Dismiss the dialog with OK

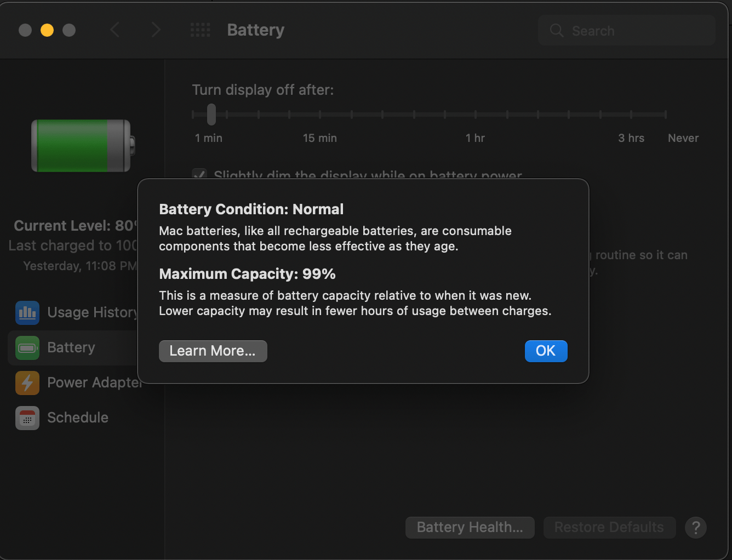(x=546, y=351)
